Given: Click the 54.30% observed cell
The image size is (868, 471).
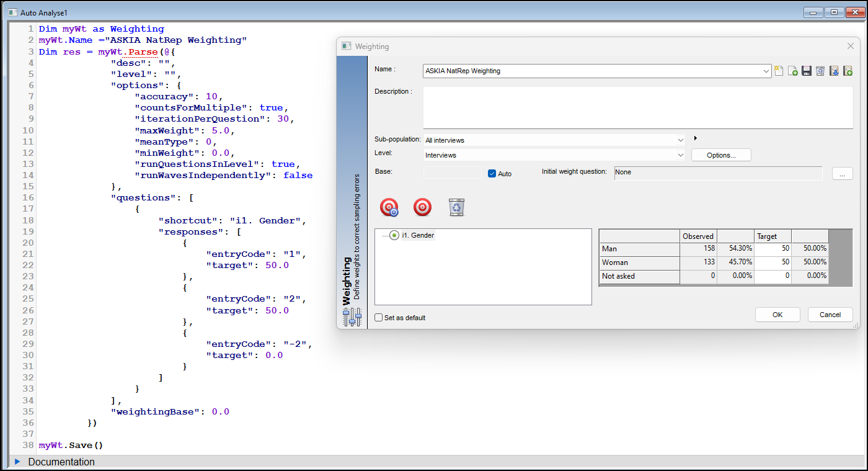Looking at the screenshot, I should [735, 249].
